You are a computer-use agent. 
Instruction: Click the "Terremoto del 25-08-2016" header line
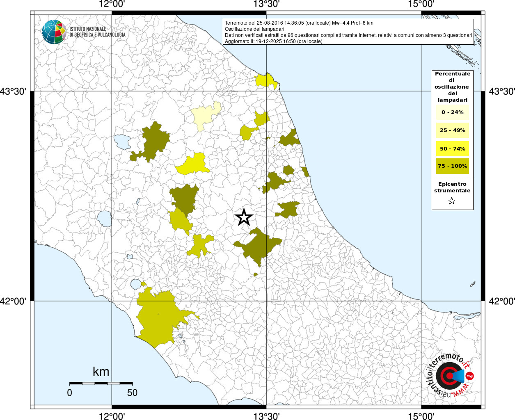pyautogui.click(x=299, y=23)
